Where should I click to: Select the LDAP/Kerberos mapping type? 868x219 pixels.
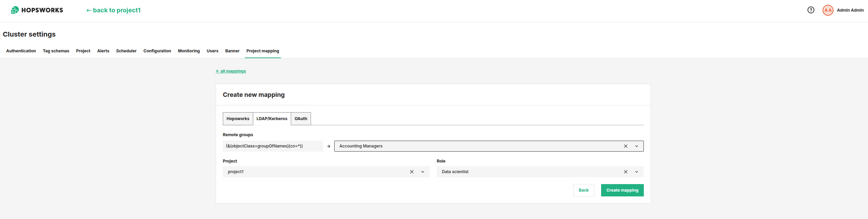pos(272,119)
